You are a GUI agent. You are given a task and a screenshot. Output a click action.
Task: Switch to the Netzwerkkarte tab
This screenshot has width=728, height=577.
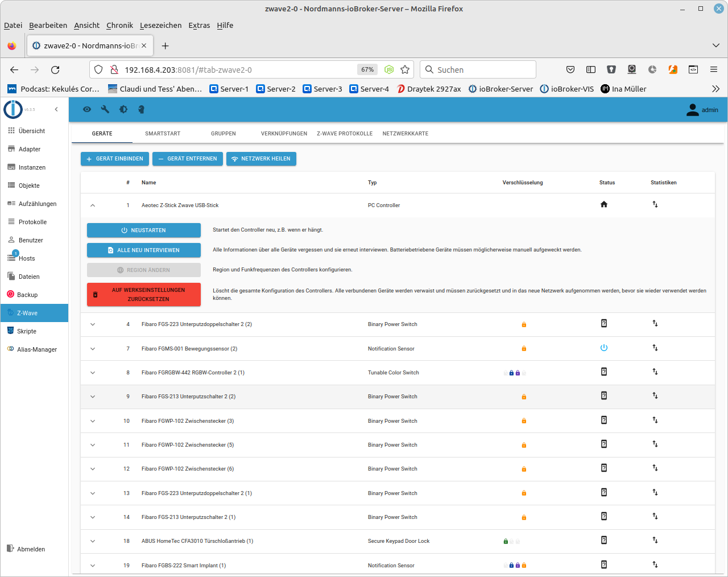[x=406, y=134]
